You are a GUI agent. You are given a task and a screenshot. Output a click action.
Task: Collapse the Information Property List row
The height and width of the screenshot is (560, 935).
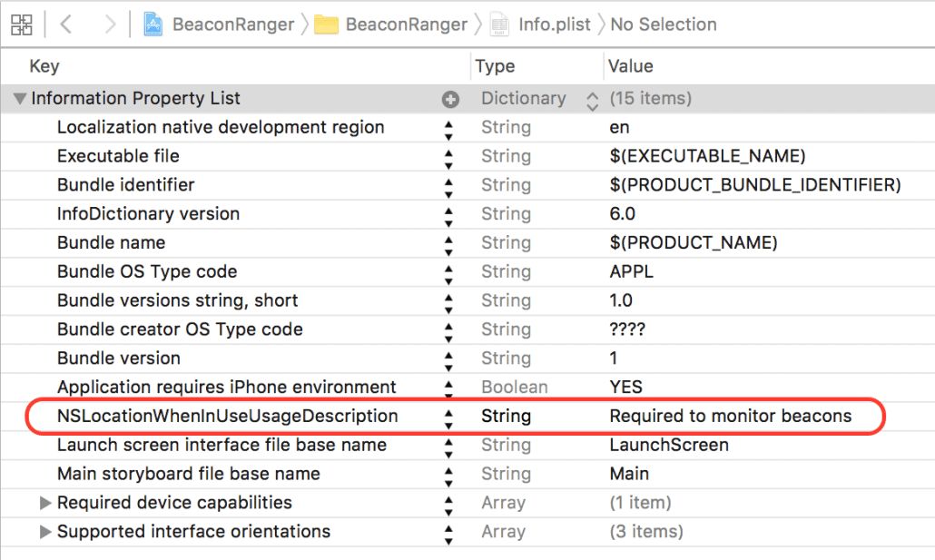tap(20, 99)
